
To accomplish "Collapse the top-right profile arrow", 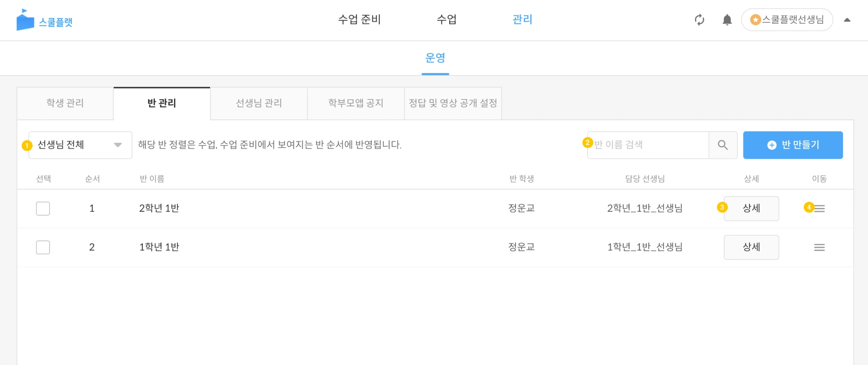I will point(847,20).
